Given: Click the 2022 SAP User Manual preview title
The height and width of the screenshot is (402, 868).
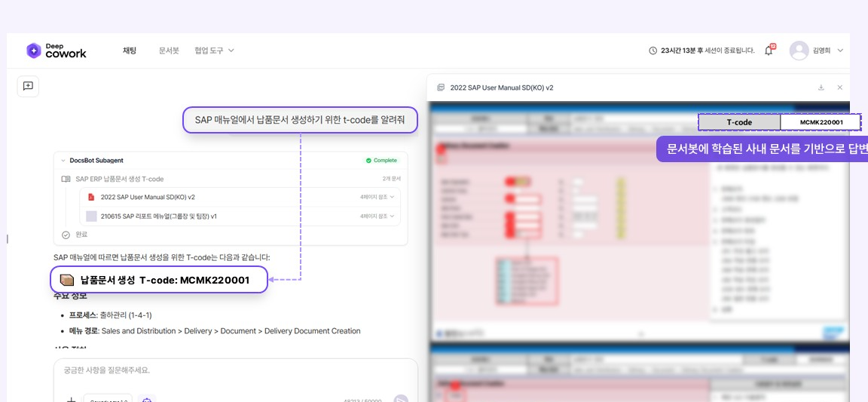Looking at the screenshot, I should (x=502, y=87).
